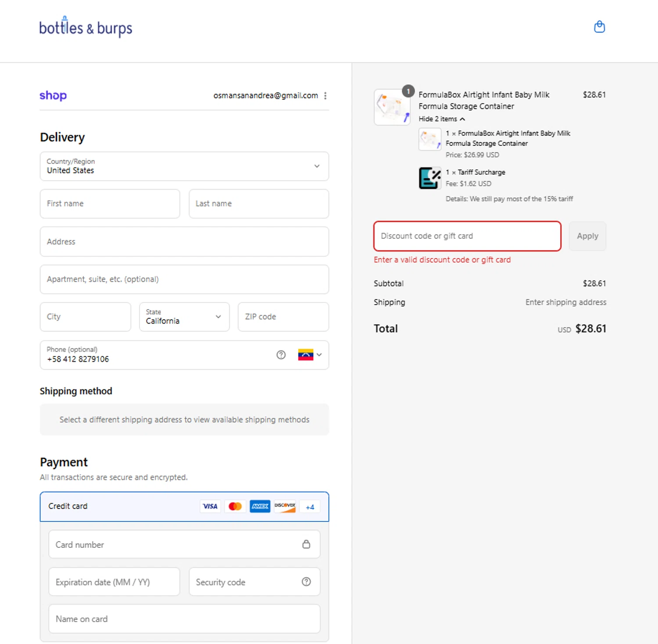The width and height of the screenshot is (658, 644).
Task: Click the Mastercard icon
Action: tap(235, 507)
